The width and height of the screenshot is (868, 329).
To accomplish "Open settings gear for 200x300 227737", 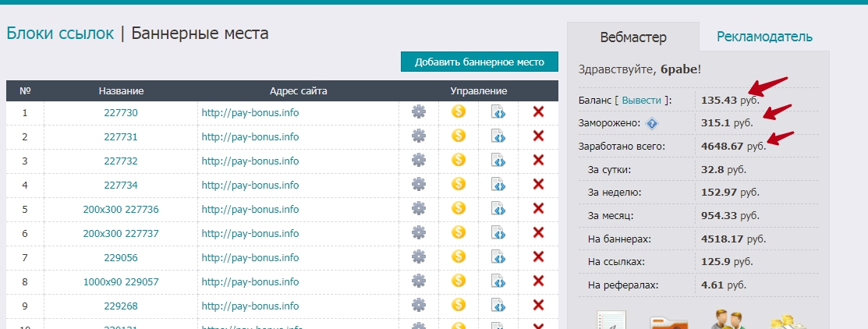I will [419, 233].
